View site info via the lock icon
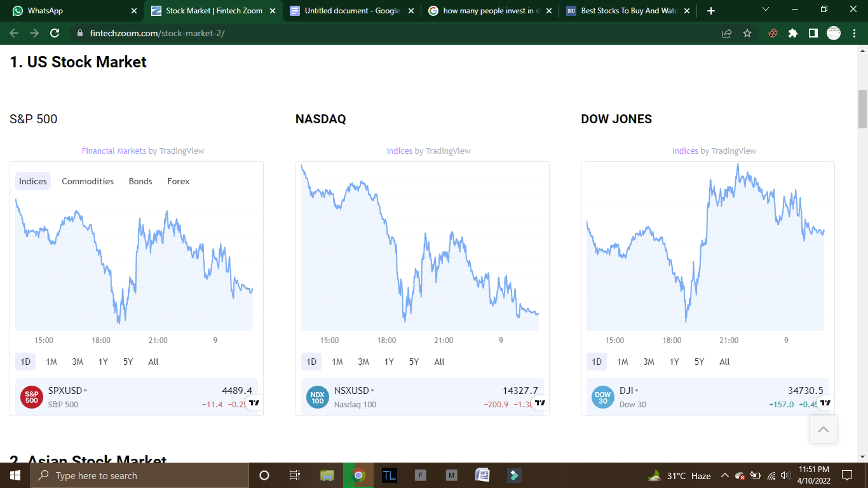 pyautogui.click(x=80, y=33)
